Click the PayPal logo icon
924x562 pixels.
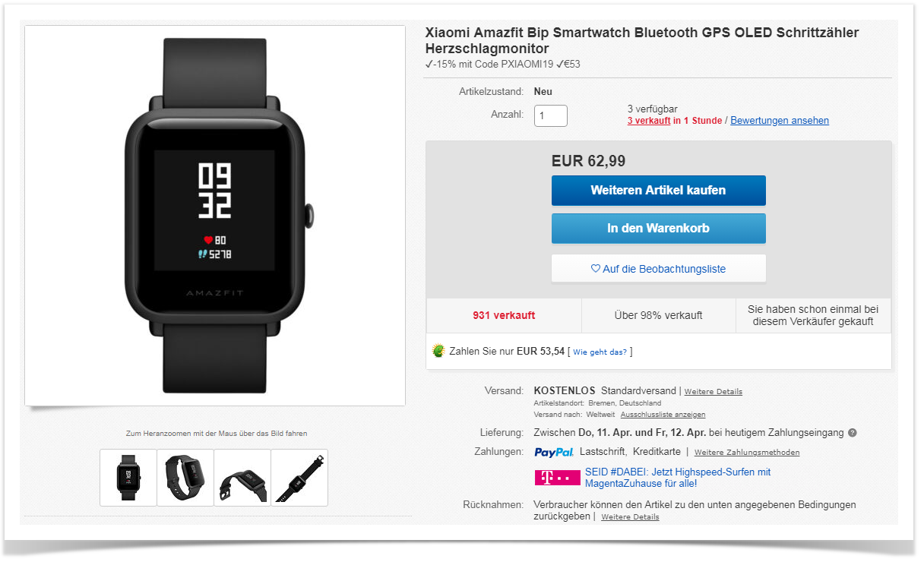554,452
